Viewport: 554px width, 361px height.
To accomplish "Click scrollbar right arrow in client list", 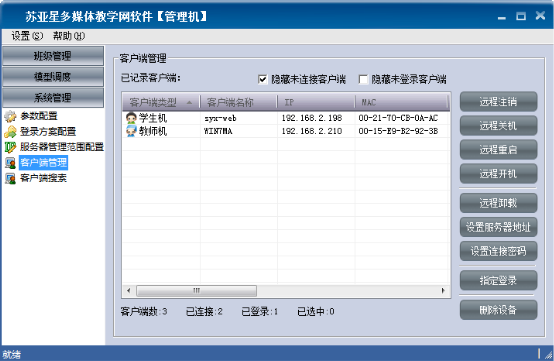I will (x=443, y=291).
